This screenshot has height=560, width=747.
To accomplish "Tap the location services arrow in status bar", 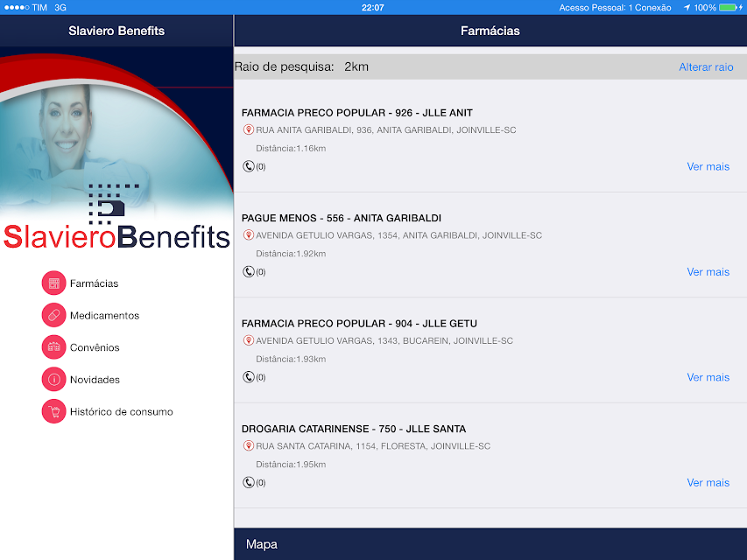I will (x=687, y=8).
